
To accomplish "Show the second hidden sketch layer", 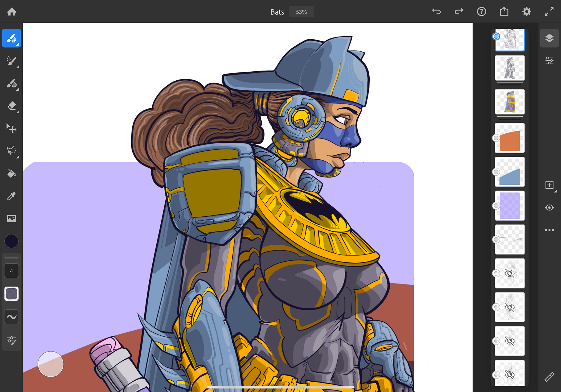I will [510, 307].
